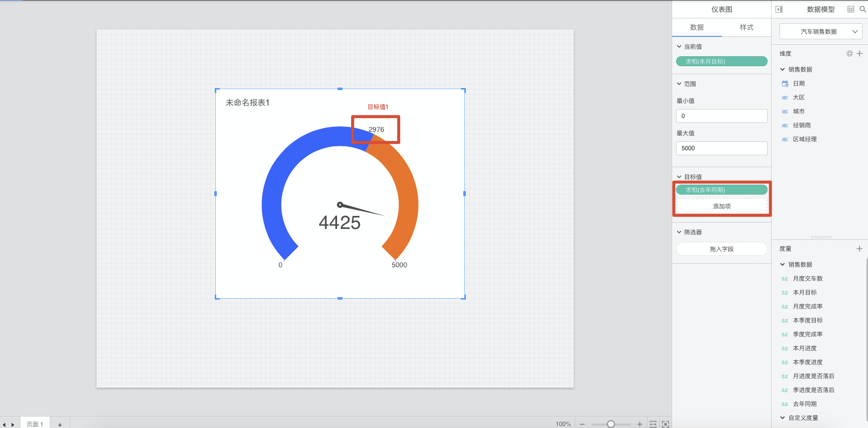
Task: Select the 页面 1 page tab
Action: tap(35, 424)
